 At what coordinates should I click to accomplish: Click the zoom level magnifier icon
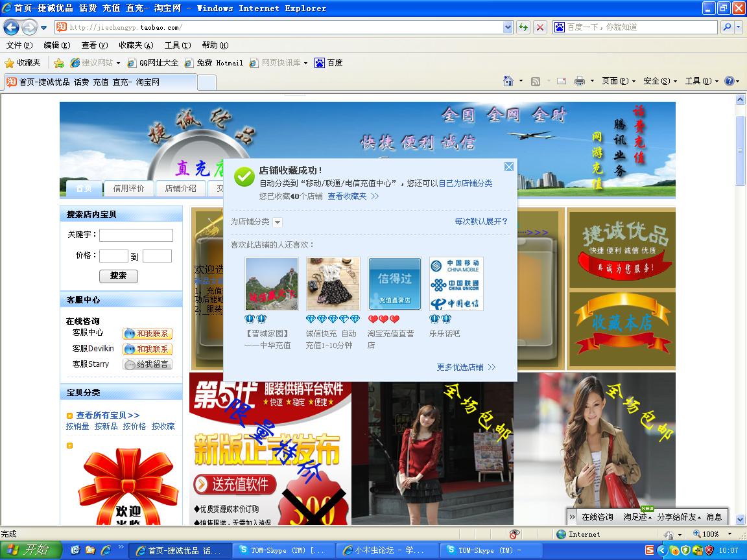(x=696, y=534)
